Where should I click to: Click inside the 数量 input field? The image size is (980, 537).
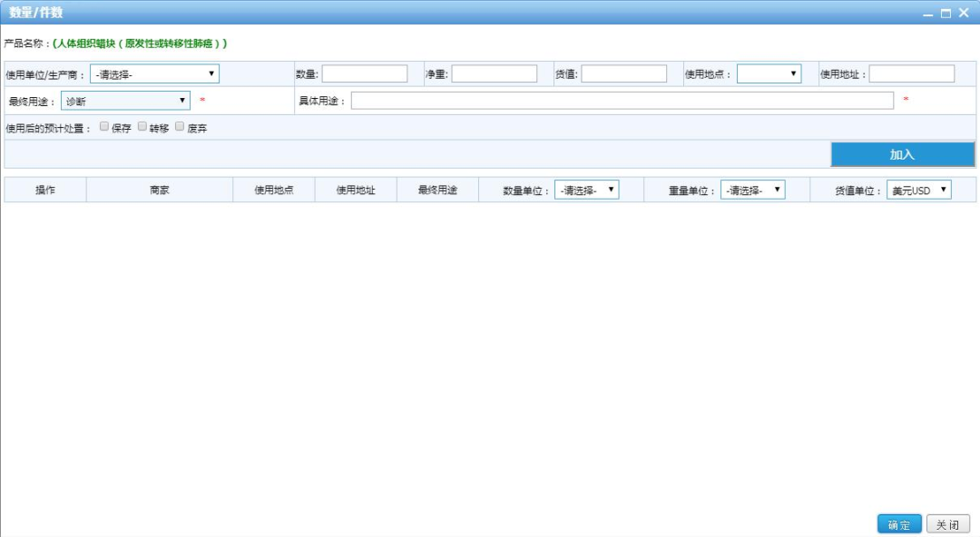coord(366,73)
